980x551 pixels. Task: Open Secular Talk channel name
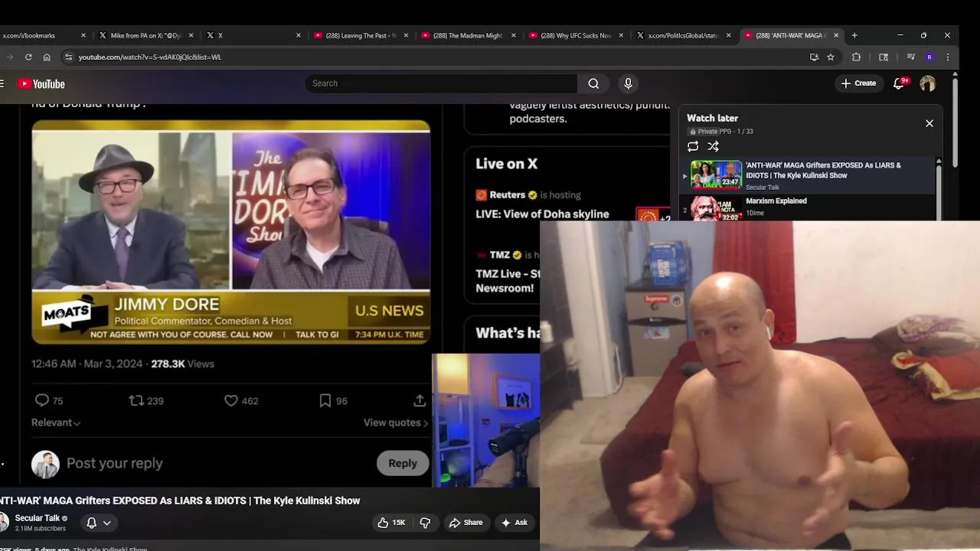38,518
